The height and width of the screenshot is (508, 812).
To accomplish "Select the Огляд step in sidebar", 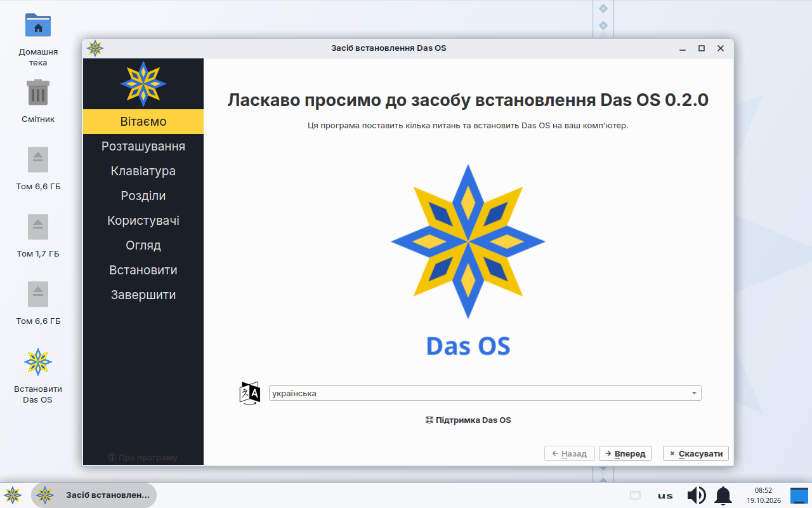I will [143, 245].
